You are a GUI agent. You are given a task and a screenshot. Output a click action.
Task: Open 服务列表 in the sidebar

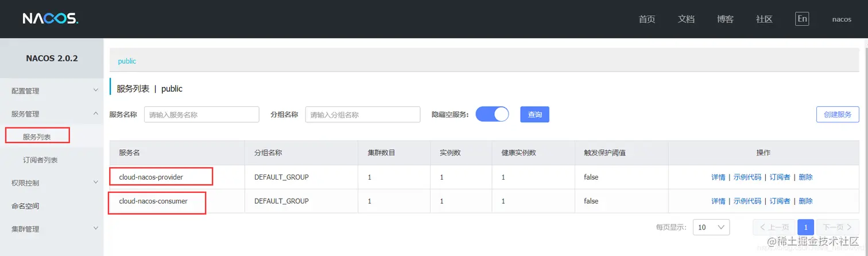[x=37, y=137]
